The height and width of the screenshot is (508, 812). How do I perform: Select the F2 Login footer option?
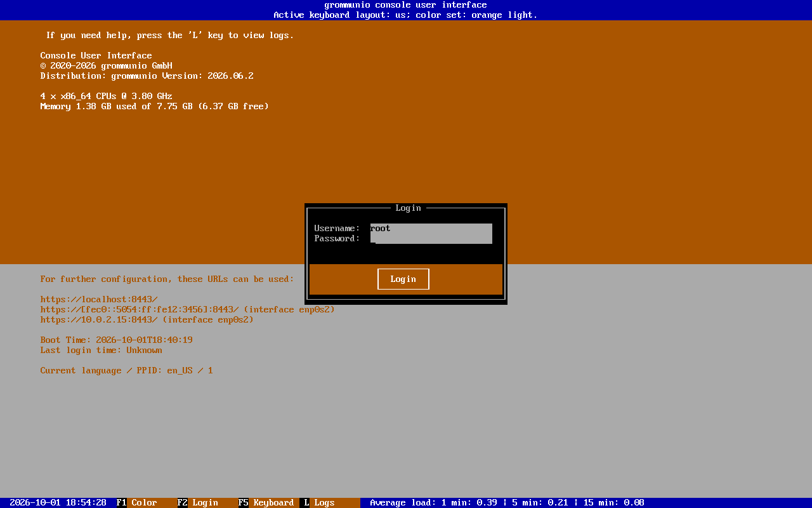tap(198, 503)
